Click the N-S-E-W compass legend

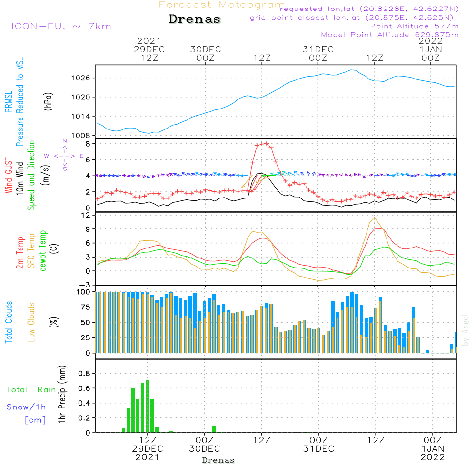(x=65, y=156)
